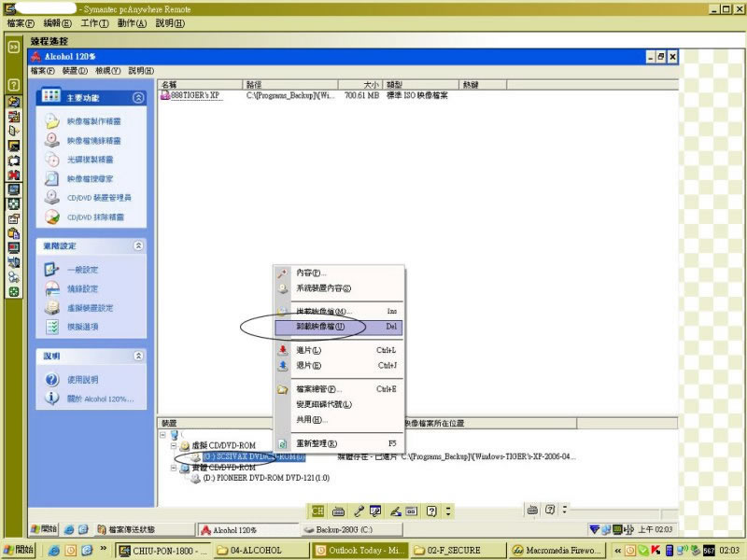
Task: Open the 02-F_SECURE folder taskbar button
Action: [458, 550]
